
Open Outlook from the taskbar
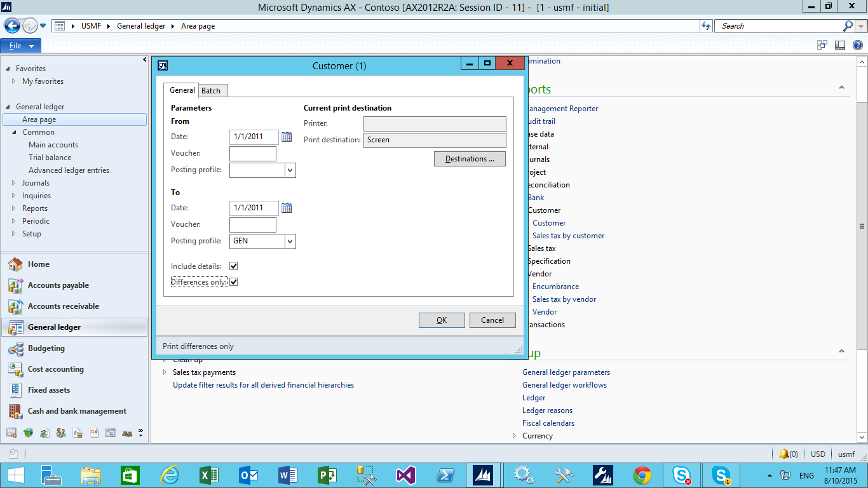[x=248, y=475]
